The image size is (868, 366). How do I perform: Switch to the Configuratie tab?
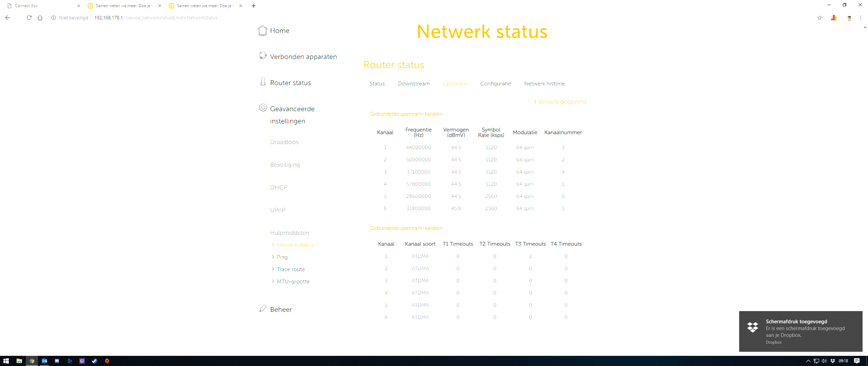[495, 84]
